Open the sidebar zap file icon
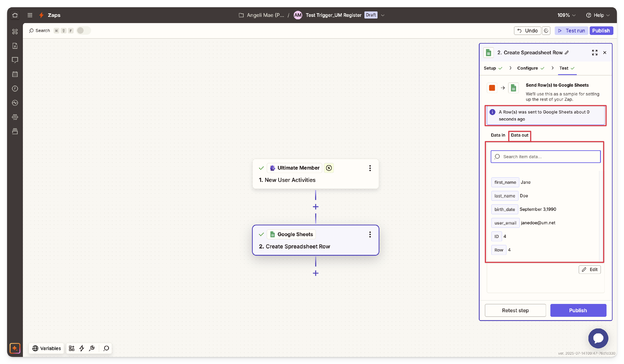This screenshot has width=624, height=364. point(15,46)
